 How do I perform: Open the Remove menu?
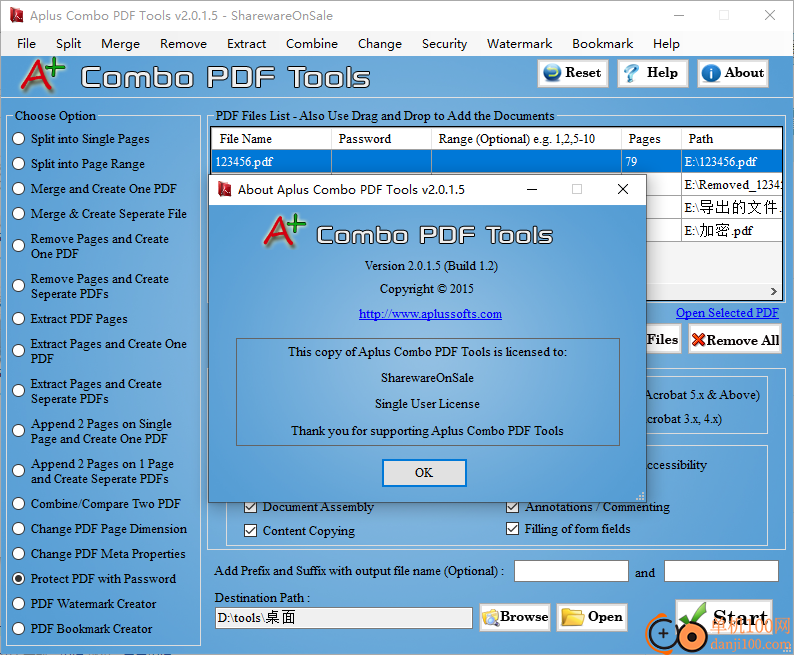[x=183, y=44]
